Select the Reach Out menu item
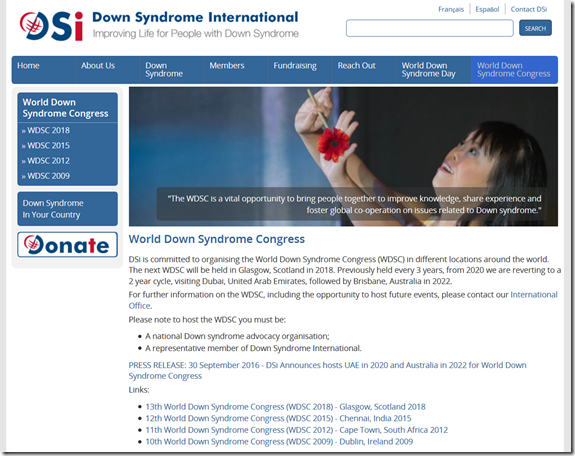The width and height of the screenshot is (575, 456). [x=364, y=70]
